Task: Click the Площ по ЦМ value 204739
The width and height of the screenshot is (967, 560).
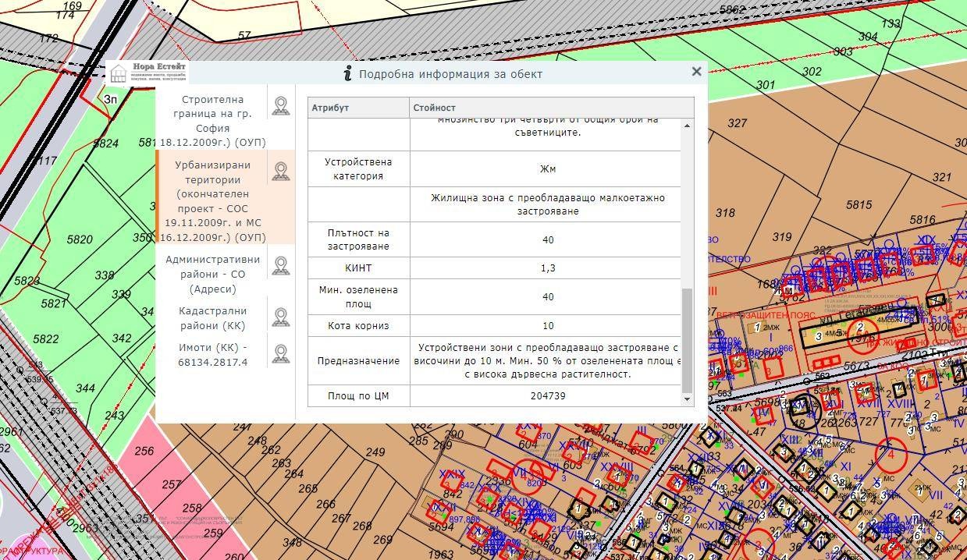Action: (x=547, y=396)
